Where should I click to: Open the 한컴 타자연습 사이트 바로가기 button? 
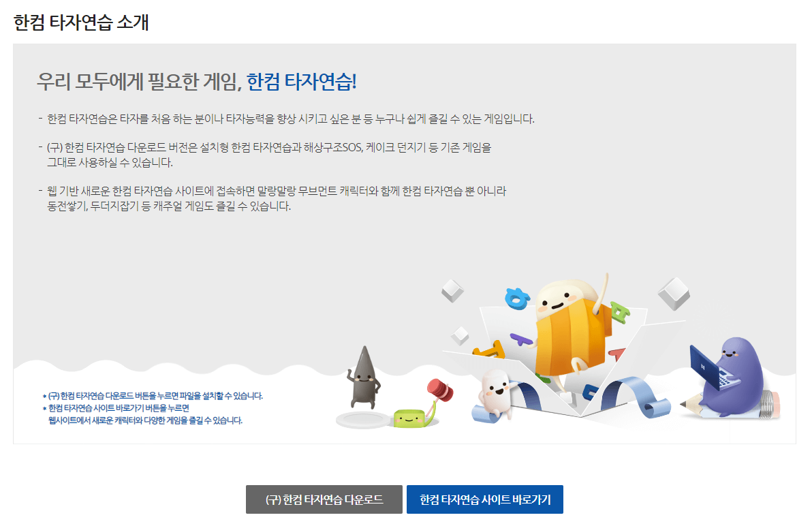coord(485,499)
